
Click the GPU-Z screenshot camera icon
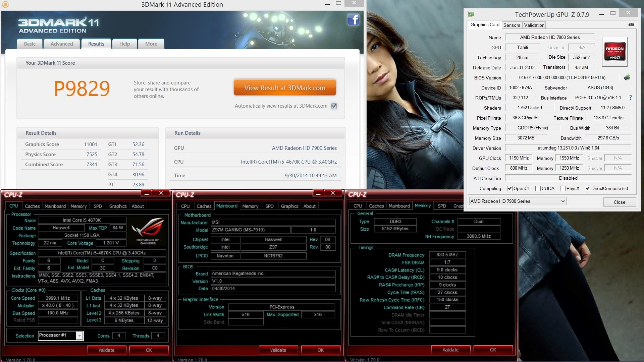click(x=631, y=25)
